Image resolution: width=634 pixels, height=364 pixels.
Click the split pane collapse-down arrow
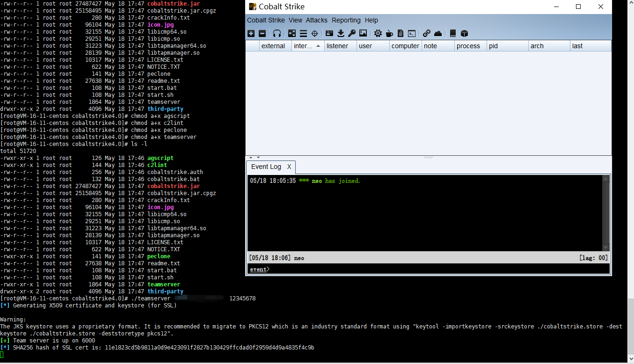258,158
